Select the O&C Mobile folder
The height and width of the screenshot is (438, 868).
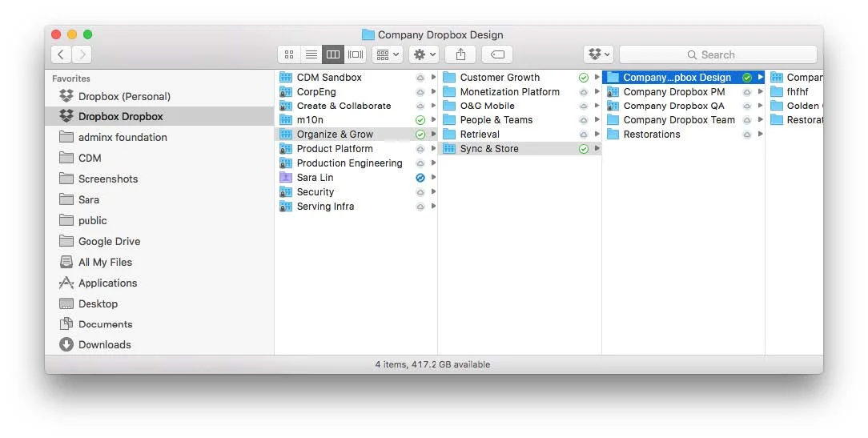pos(520,106)
